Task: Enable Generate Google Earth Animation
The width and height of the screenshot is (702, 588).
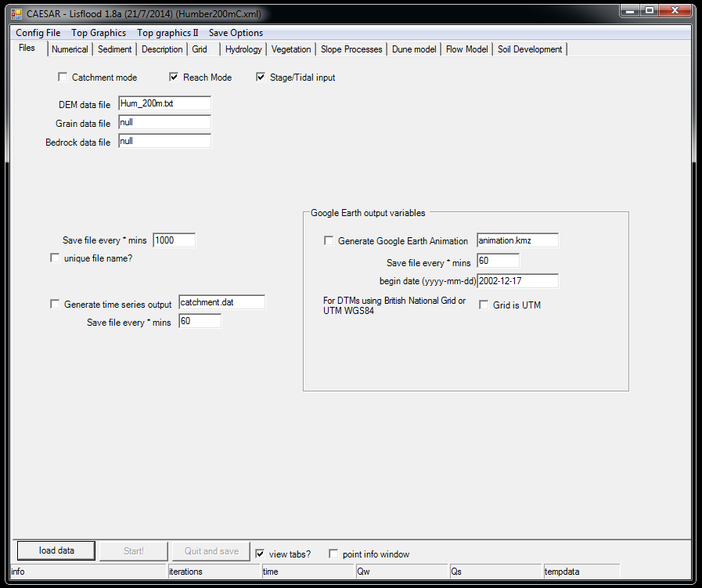Action: point(329,240)
